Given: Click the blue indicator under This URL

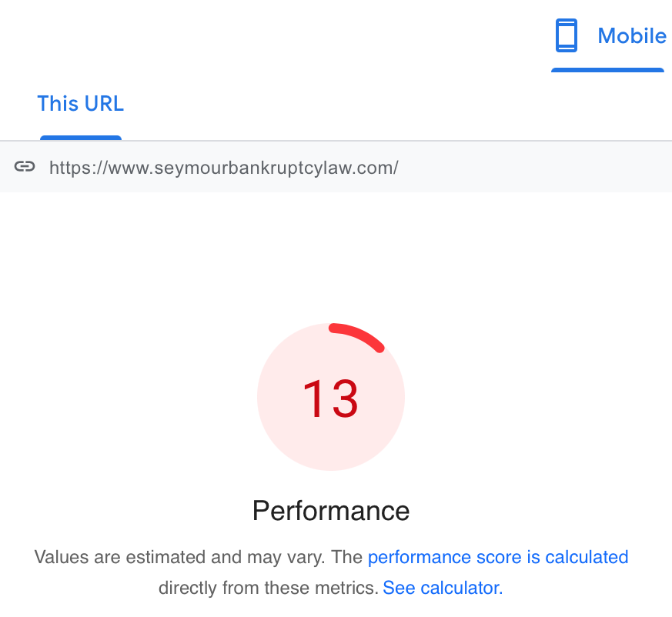Looking at the screenshot, I should click(81, 138).
